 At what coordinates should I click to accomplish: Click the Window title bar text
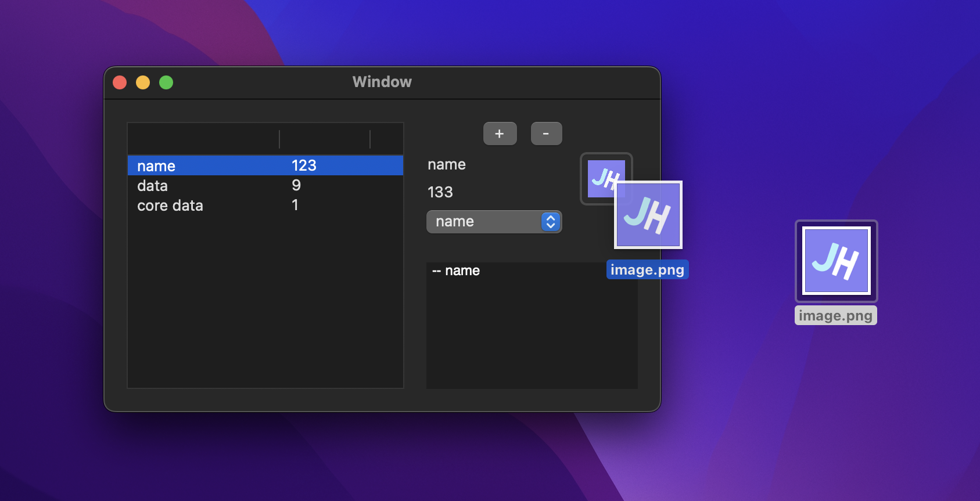(x=382, y=82)
